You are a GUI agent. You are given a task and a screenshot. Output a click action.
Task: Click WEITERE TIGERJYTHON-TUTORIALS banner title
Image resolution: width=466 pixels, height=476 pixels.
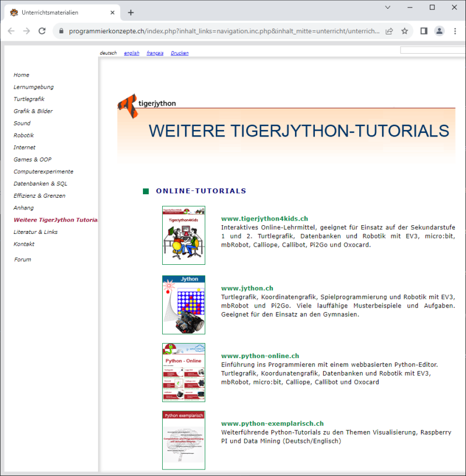coord(299,131)
